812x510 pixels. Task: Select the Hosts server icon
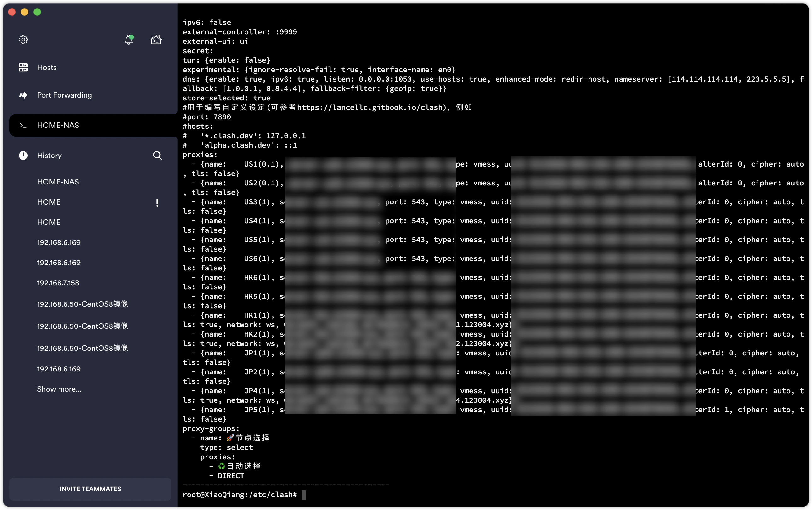point(23,67)
